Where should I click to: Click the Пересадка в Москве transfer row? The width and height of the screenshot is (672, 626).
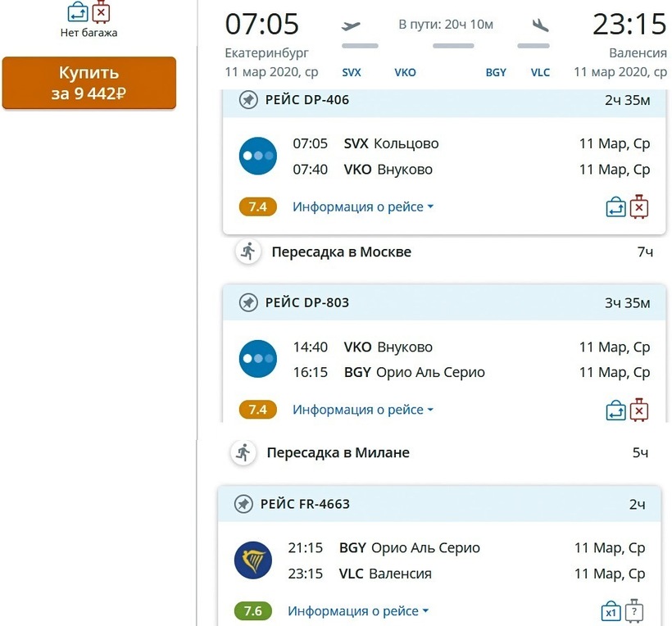341,252
